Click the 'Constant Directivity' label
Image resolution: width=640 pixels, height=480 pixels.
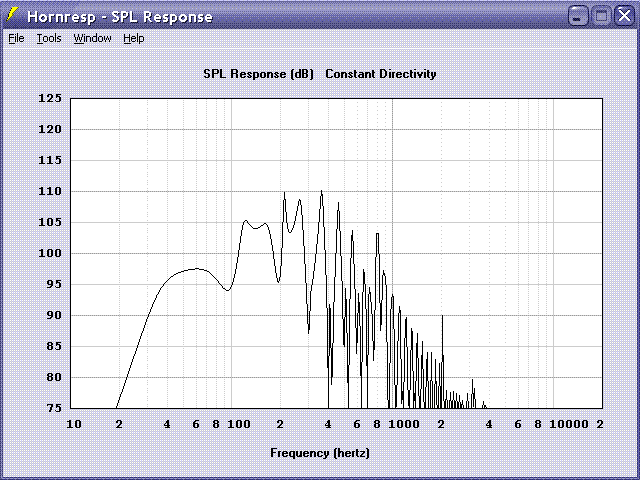tap(381, 74)
